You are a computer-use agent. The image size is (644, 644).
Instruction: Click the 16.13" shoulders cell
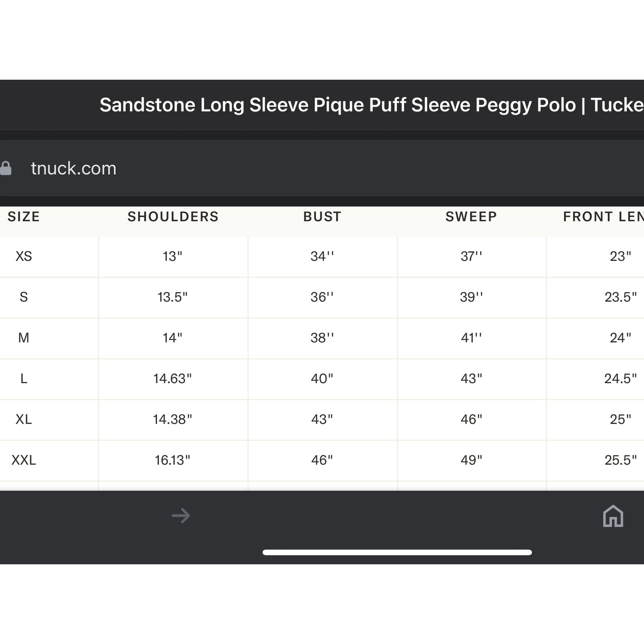pyautogui.click(x=173, y=460)
